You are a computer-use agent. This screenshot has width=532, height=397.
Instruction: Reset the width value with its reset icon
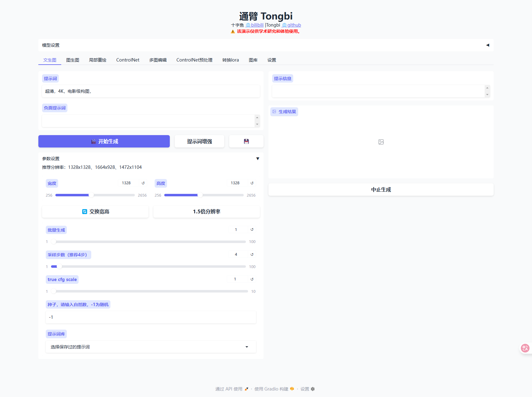click(143, 183)
